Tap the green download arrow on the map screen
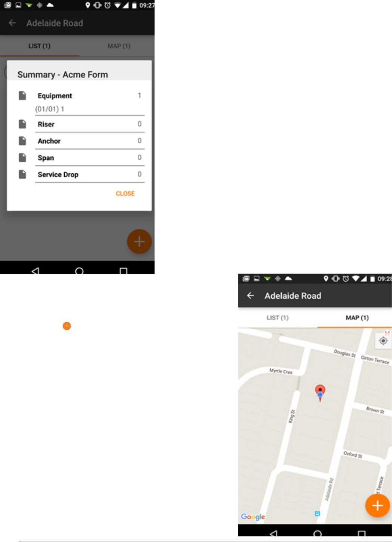This screenshot has width=392, height=542. (267, 278)
